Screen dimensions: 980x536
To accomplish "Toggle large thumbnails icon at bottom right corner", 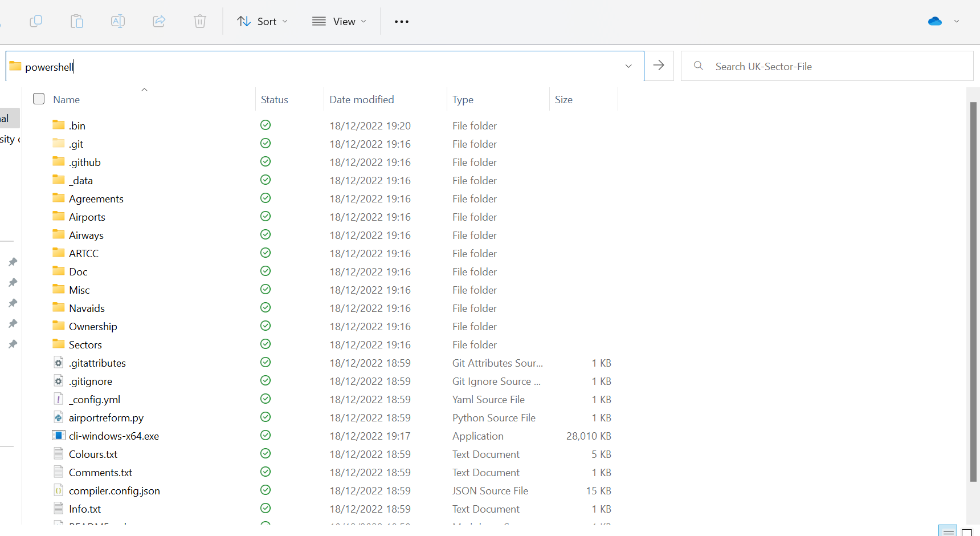I will (x=967, y=531).
